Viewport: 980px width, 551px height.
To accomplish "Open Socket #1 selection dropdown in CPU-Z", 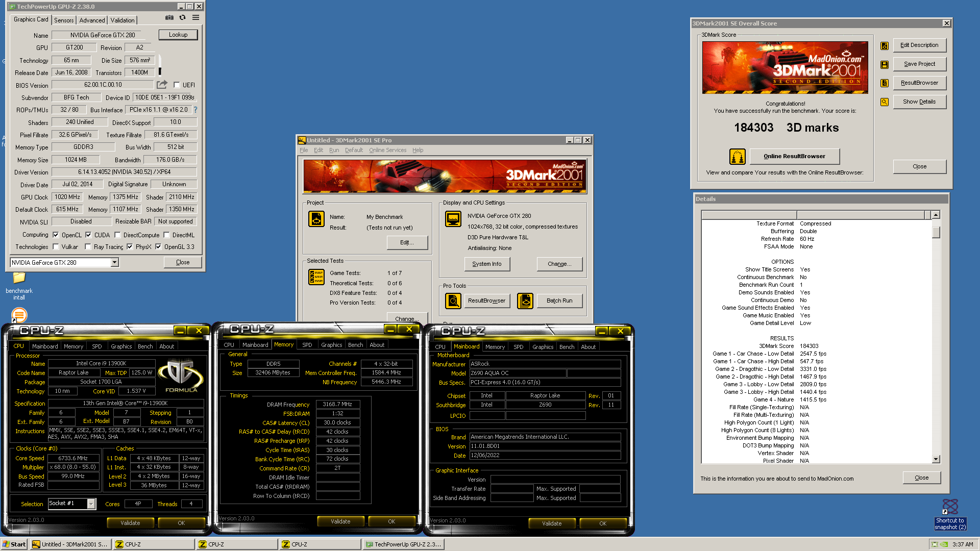I will 91,504.
